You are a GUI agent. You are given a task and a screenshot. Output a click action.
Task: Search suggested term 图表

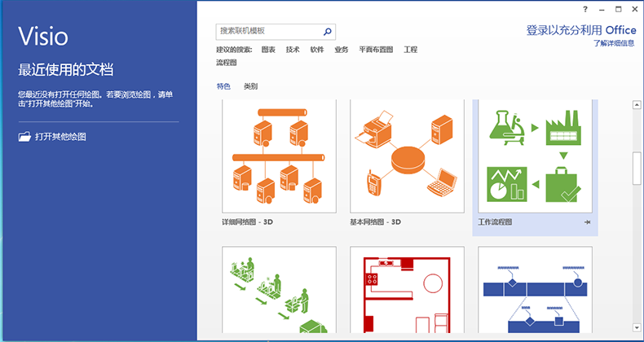[268, 50]
